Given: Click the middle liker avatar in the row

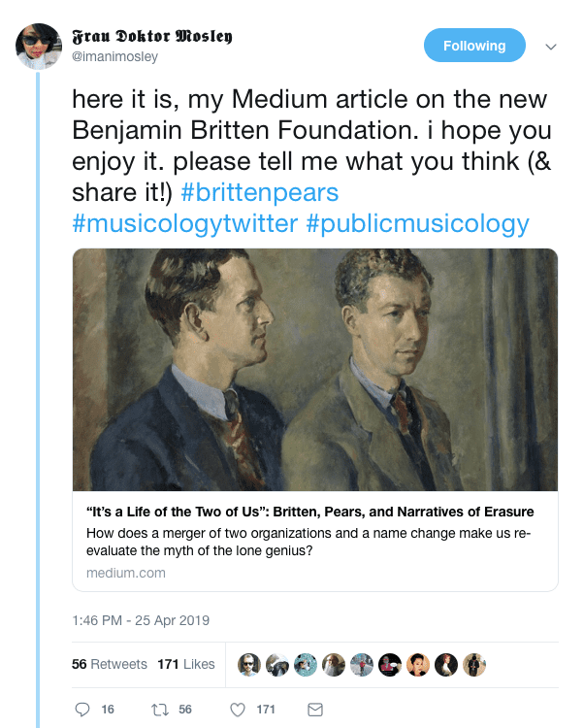Looking at the screenshot, I should [x=362, y=664].
